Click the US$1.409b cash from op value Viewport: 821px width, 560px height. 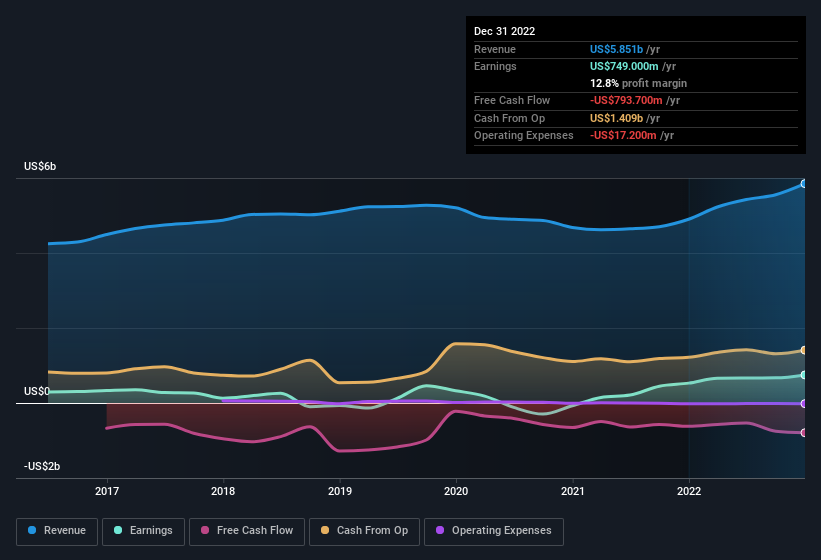click(616, 118)
